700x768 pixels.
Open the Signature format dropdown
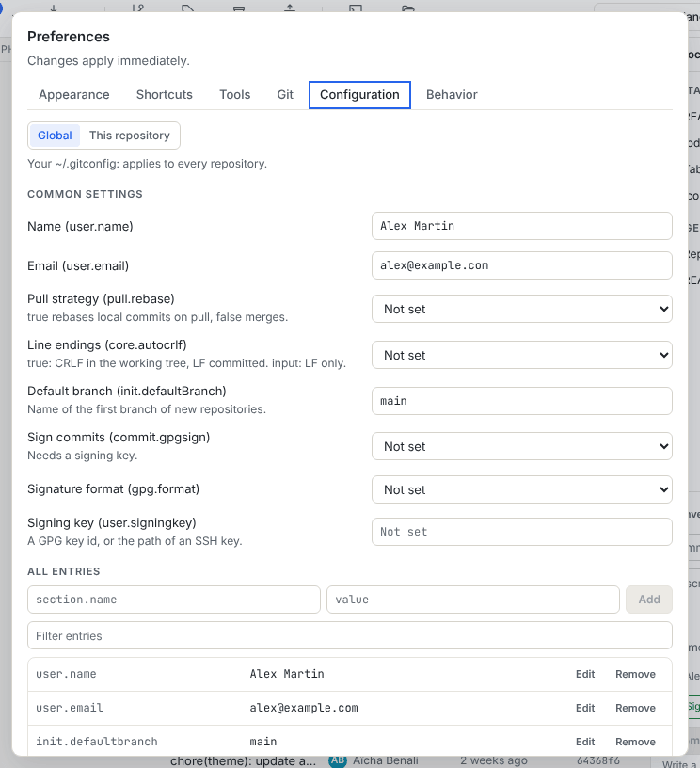tap(522, 489)
